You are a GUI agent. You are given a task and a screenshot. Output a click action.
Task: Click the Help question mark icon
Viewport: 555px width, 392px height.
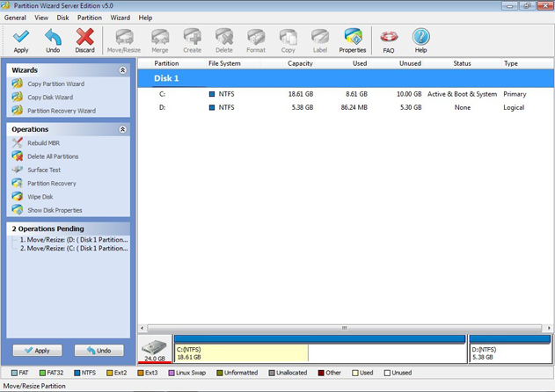click(420, 38)
